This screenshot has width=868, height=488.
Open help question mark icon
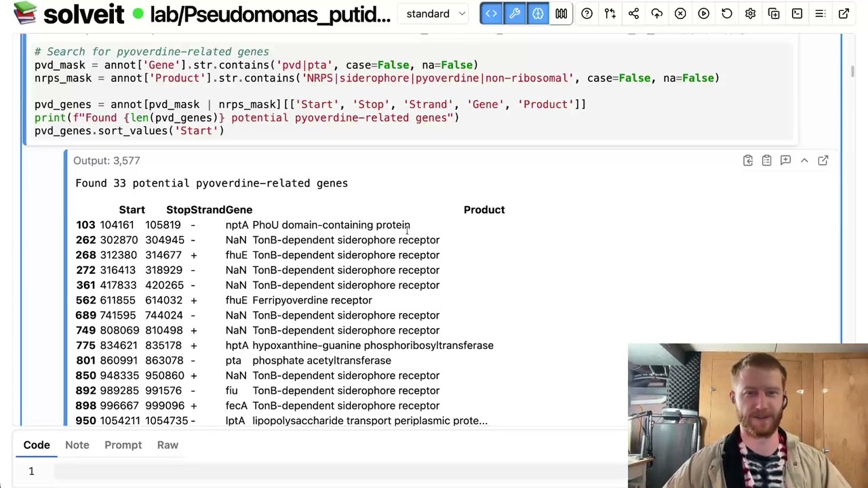pyautogui.click(x=587, y=14)
